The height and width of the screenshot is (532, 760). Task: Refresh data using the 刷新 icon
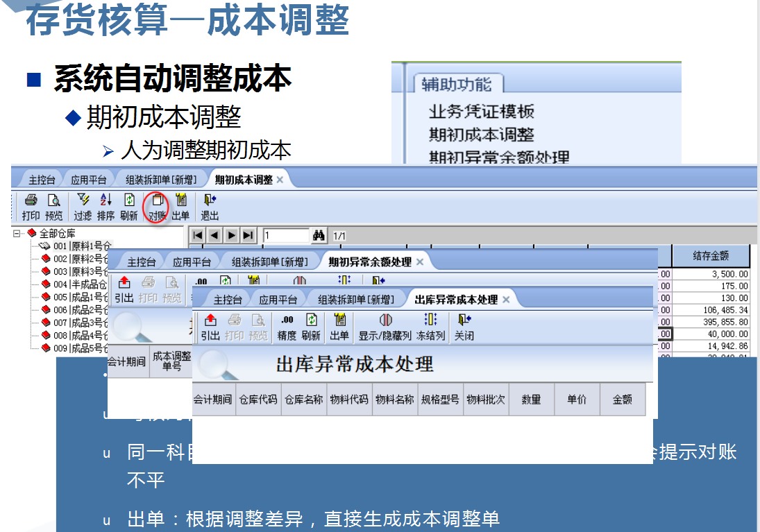pos(128,199)
